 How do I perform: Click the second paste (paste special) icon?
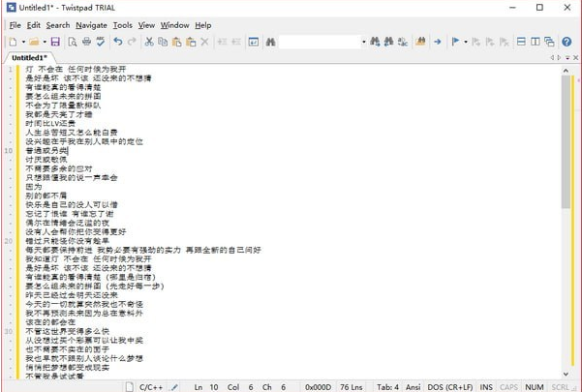[x=191, y=42]
